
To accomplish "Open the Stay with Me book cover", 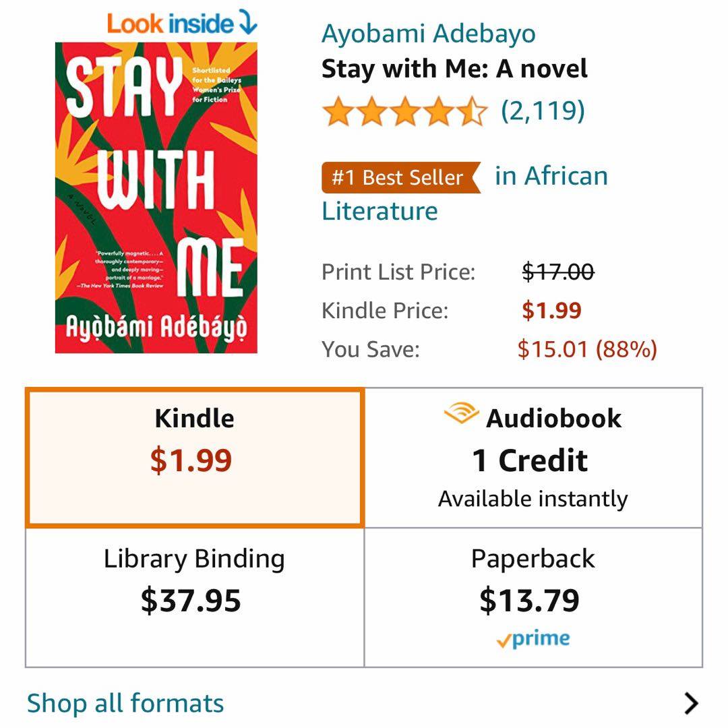I will coord(156,198).
